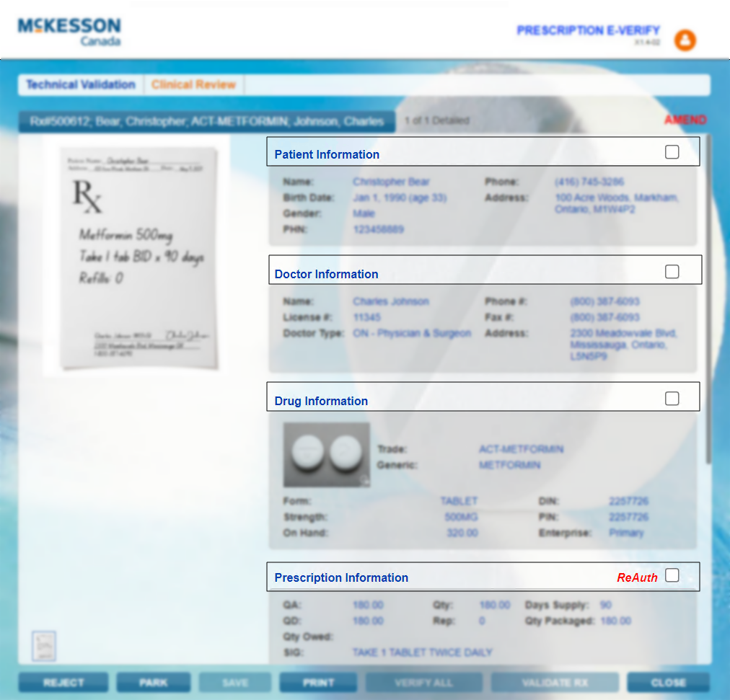Open the small document icon bottom left
This screenshot has height=700, width=730.
pyautogui.click(x=43, y=645)
